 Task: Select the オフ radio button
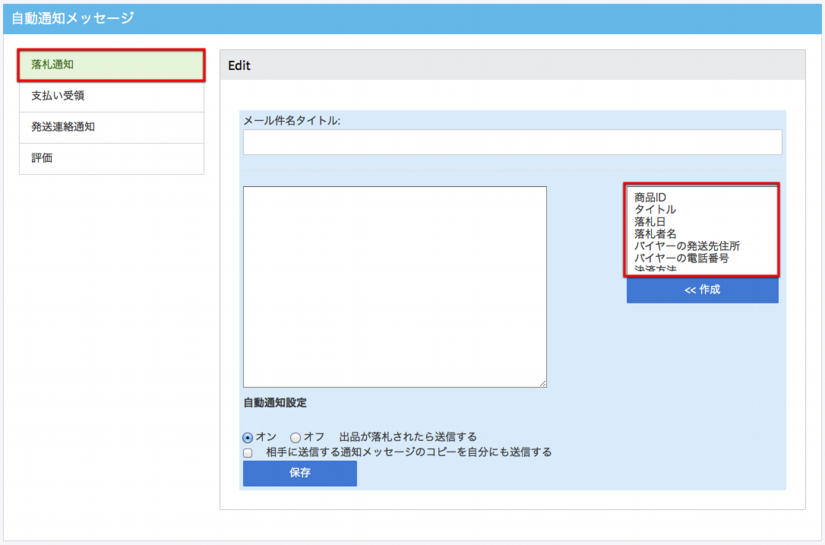pos(295,437)
